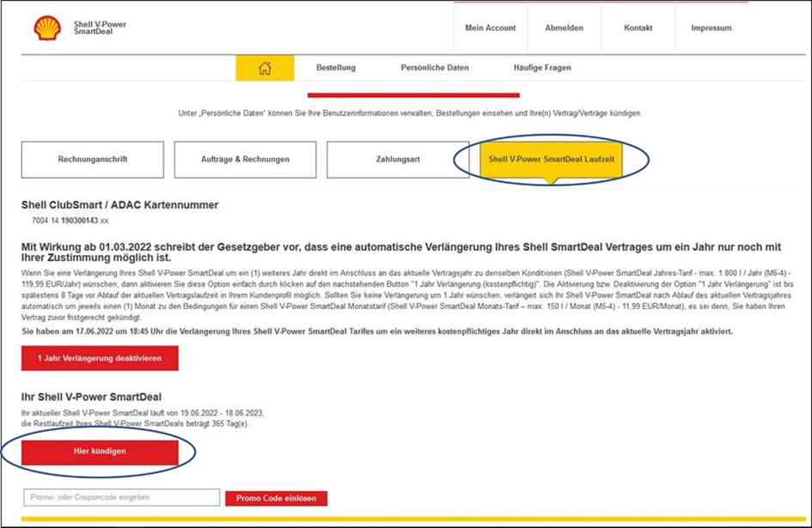Open Häufige Fragen tab

(x=542, y=68)
